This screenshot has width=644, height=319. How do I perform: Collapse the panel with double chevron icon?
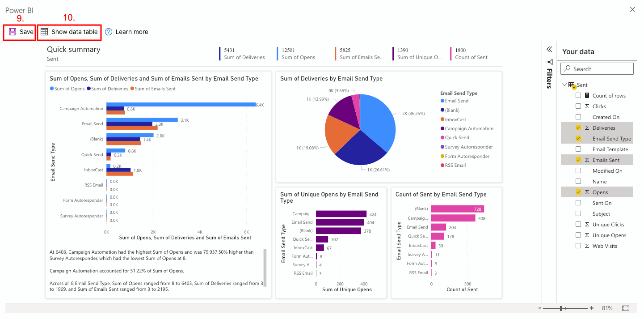click(x=549, y=49)
